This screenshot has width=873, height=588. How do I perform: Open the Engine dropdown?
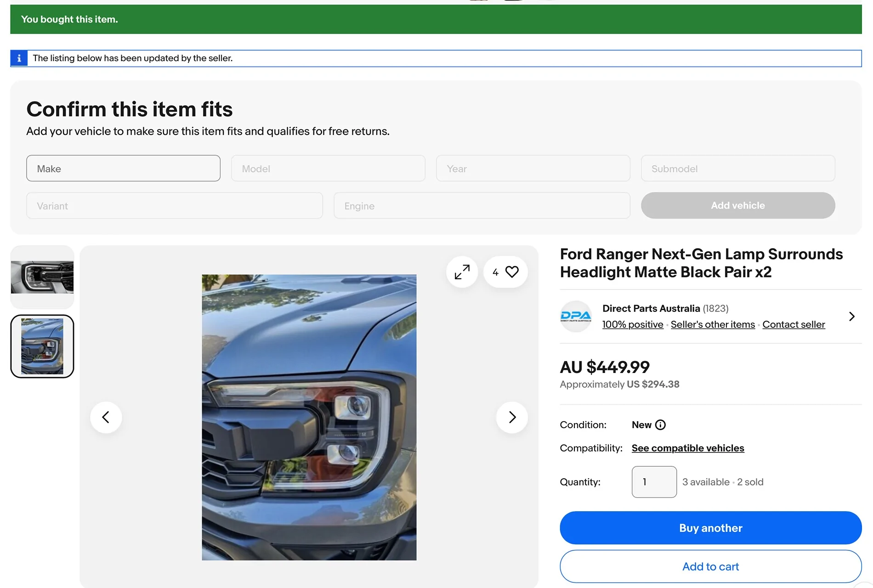pyautogui.click(x=482, y=206)
